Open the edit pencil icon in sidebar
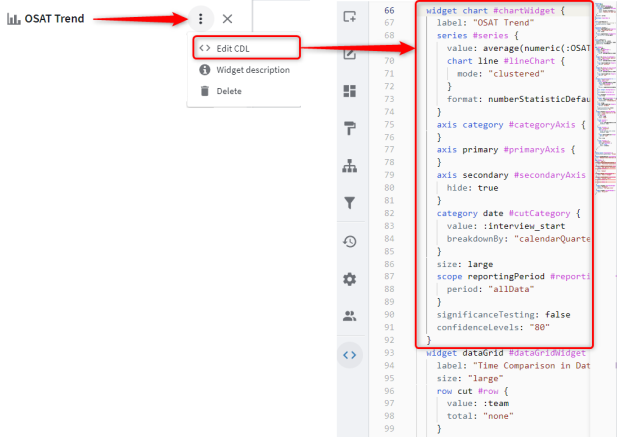This screenshot has height=437, width=617. coord(349,53)
